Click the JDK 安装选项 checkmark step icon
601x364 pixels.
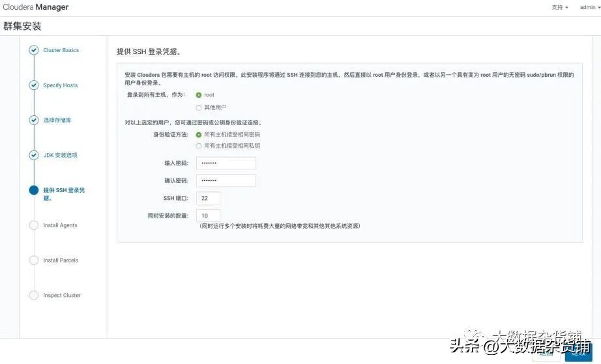[34, 155]
